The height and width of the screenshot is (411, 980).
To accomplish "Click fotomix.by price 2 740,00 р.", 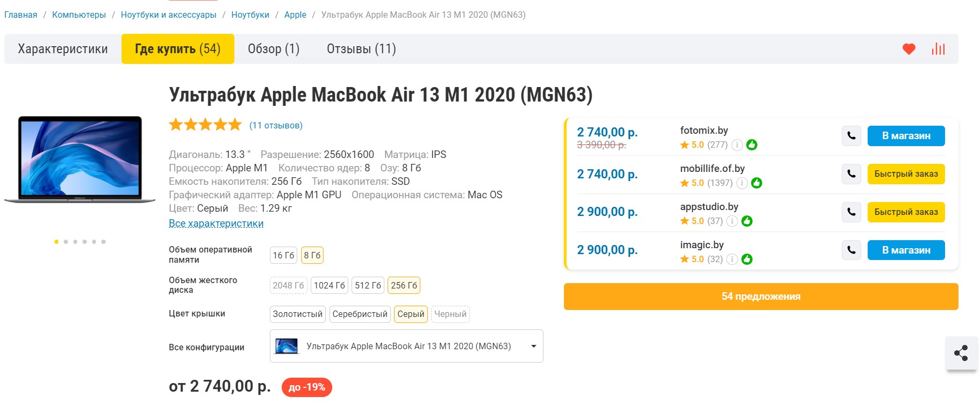I will [607, 132].
